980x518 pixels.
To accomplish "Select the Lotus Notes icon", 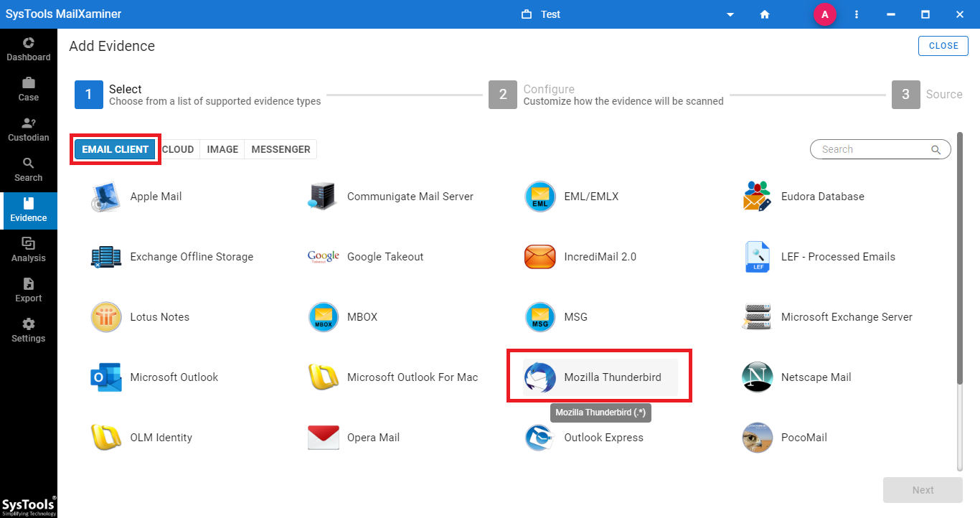I will (x=106, y=317).
